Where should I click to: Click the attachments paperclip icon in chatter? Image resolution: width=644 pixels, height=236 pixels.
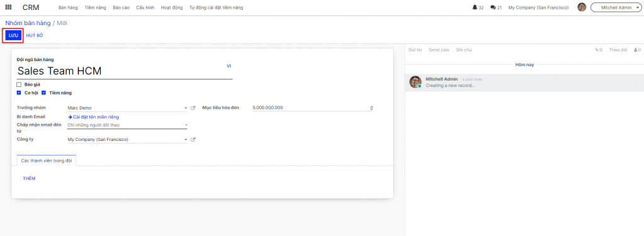click(x=597, y=50)
